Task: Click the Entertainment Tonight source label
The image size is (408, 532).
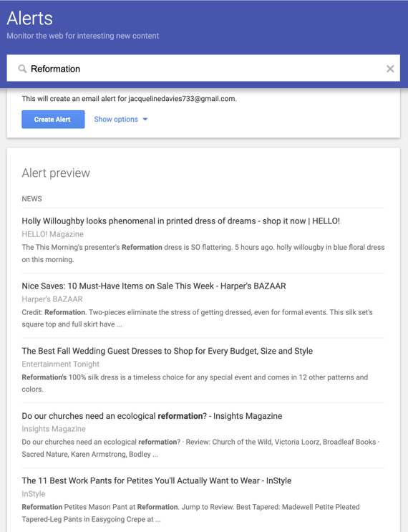Action: [x=60, y=364]
